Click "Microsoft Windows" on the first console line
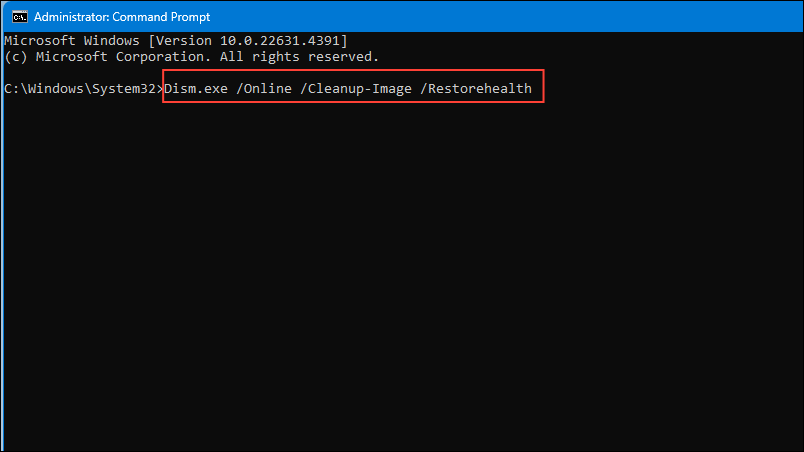Viewport: 804px width, 452px height. pos(72,40)
